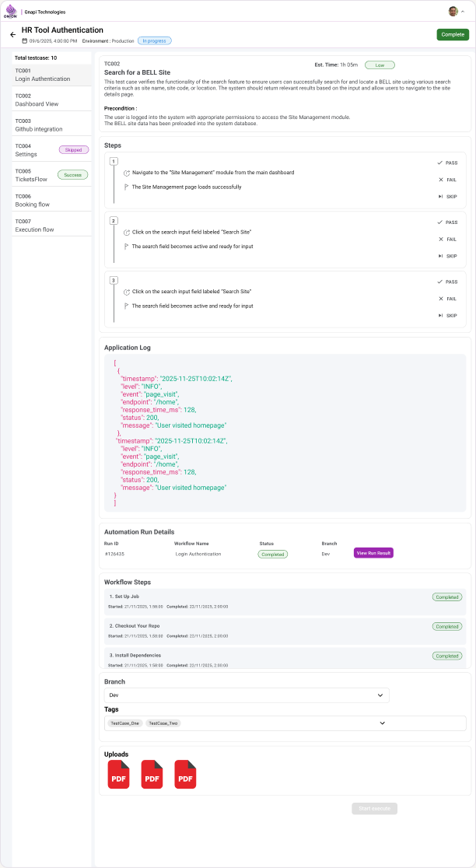Click the Success badge on TC005

click(x=72, y=175)
